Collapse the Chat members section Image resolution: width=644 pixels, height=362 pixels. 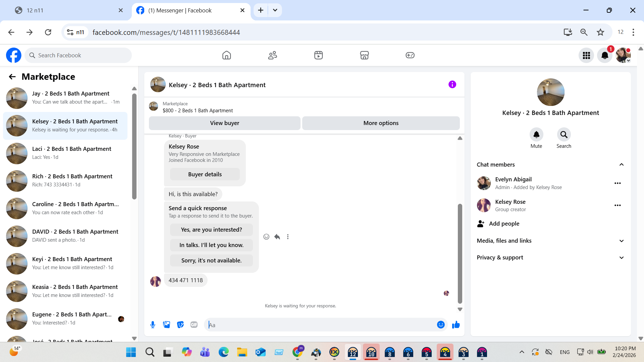621,165
